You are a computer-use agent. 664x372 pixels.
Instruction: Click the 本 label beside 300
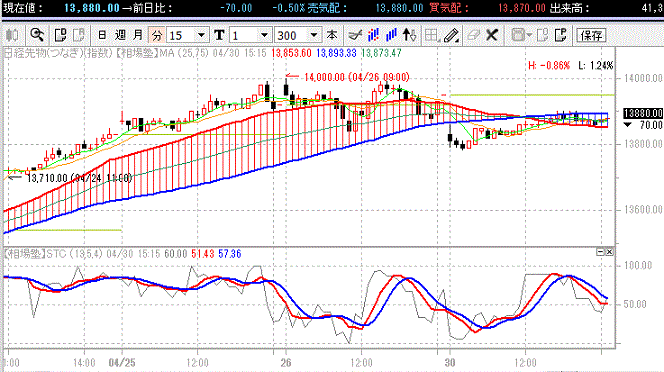tap(332, 35)
